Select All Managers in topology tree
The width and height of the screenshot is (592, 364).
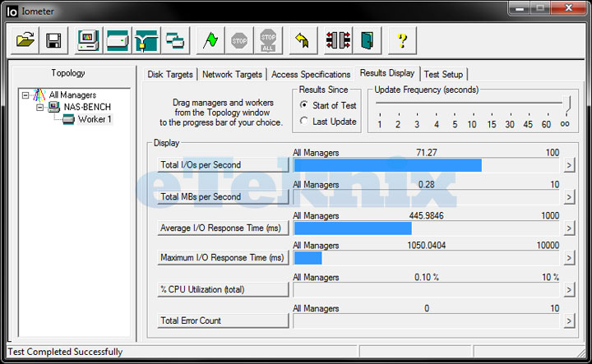point(72,95)
